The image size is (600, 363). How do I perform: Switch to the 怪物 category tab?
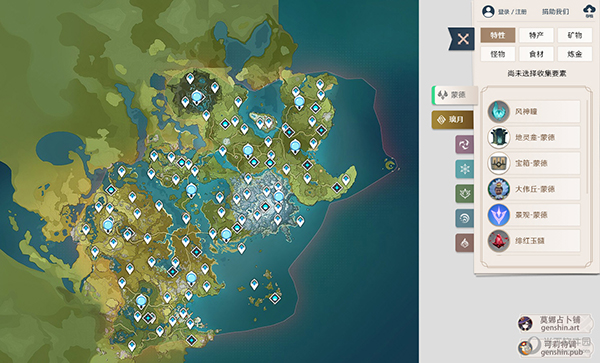click(x=498, y=54)
